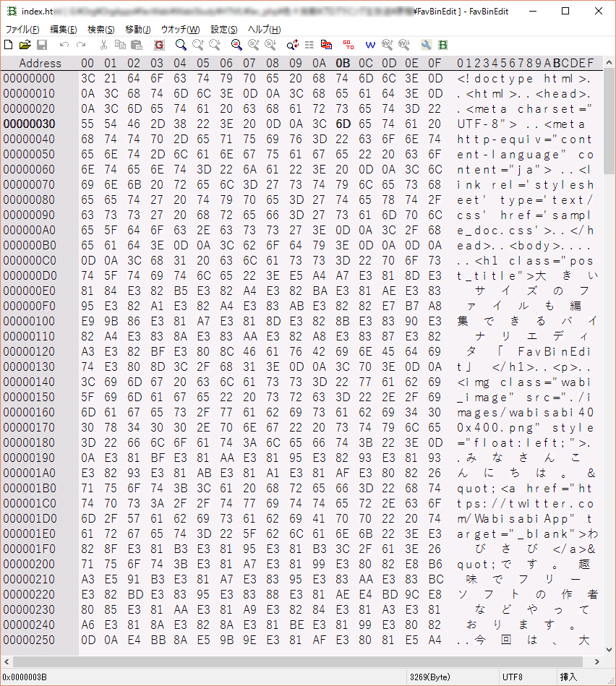Click the blue W watch icon
This screenshot has width=616, height=686.
point(370,45)
